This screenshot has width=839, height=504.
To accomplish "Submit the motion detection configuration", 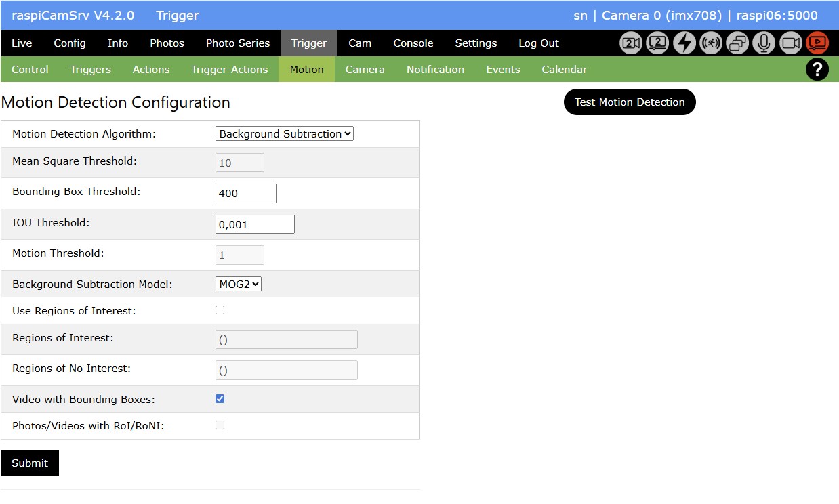I will (x=30, y=463).
